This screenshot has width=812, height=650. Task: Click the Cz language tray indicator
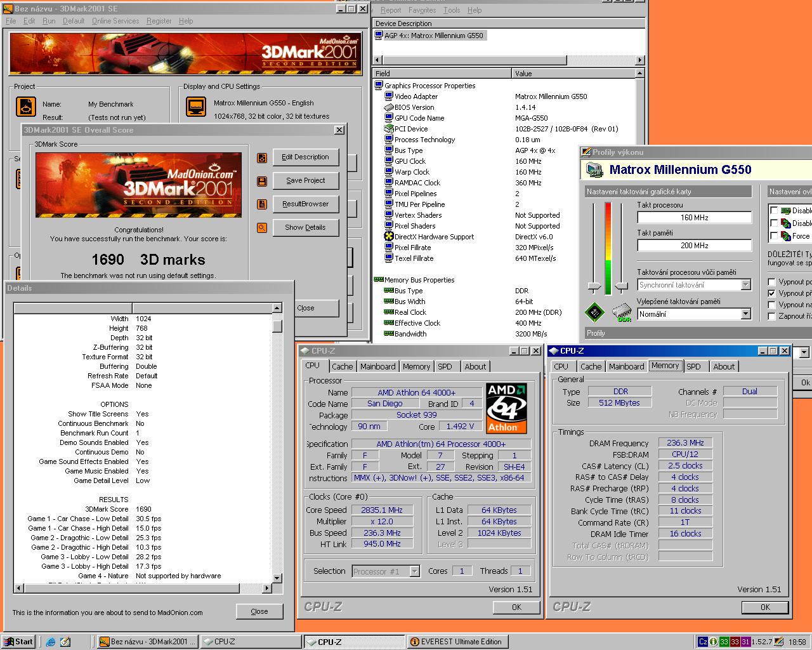coord(702,642)
